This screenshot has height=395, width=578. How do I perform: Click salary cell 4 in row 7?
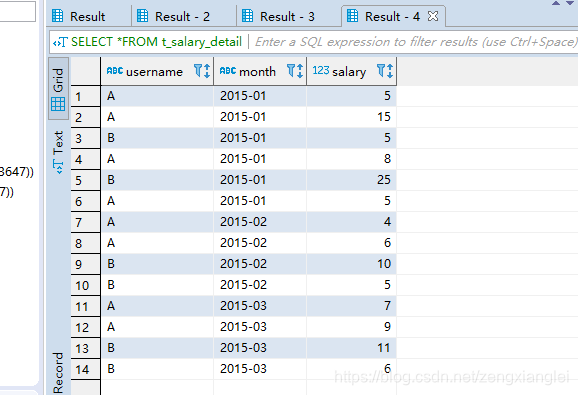click(x=351, y=222)
